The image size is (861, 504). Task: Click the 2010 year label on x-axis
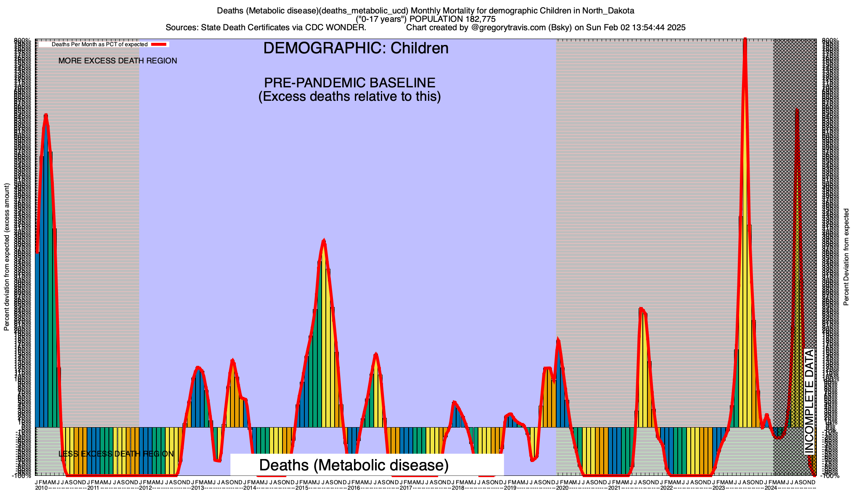pos(41,488)
